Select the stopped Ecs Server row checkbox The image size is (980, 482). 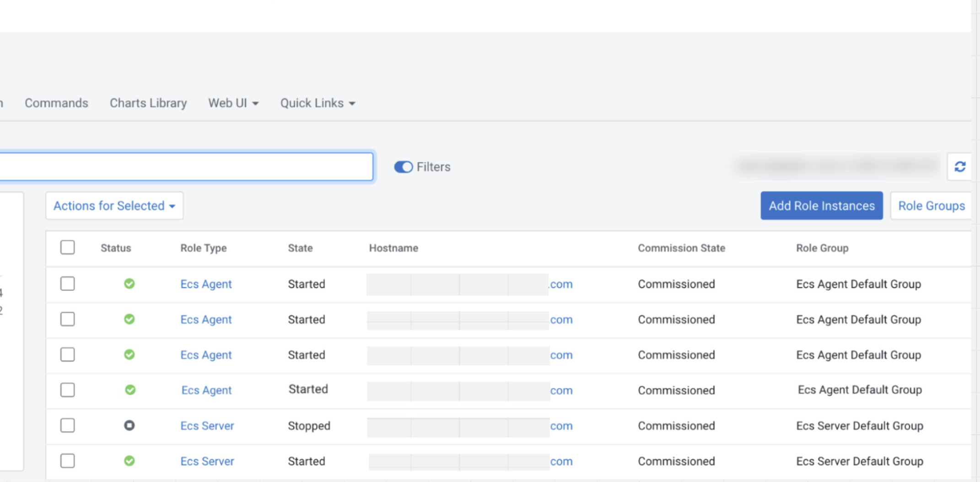point(68,426)
